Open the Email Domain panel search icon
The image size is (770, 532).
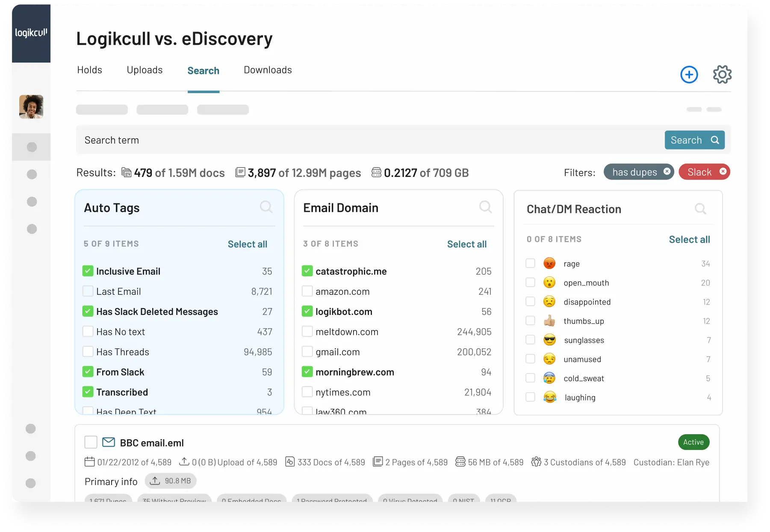pyautogui.click(x=485, y=207)
